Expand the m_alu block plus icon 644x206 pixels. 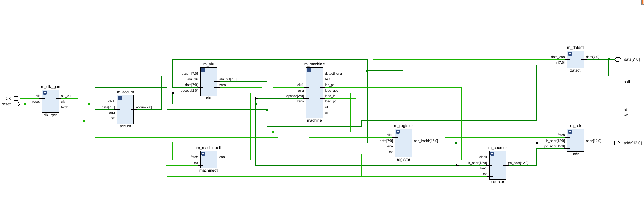[203, 70]
